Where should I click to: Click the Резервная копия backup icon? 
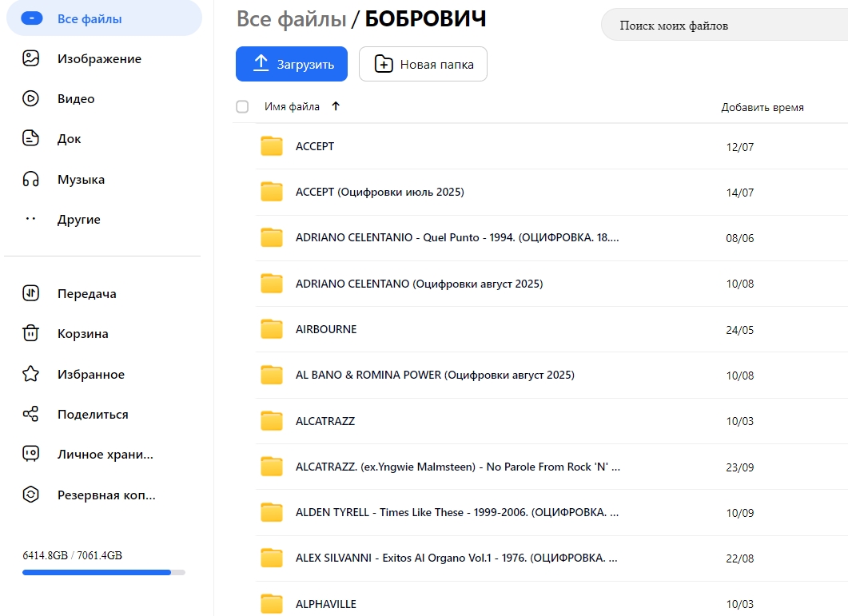tap(31, 495)
